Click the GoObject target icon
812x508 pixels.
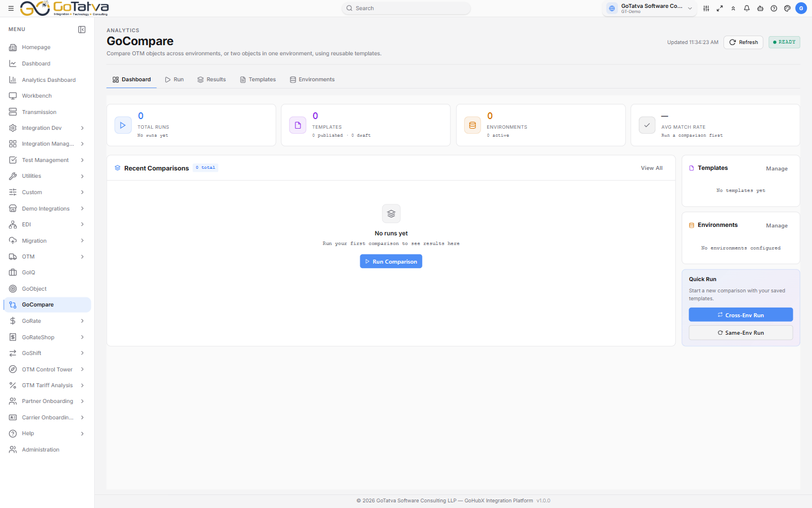pyautogui.click(x=13, y=289)
